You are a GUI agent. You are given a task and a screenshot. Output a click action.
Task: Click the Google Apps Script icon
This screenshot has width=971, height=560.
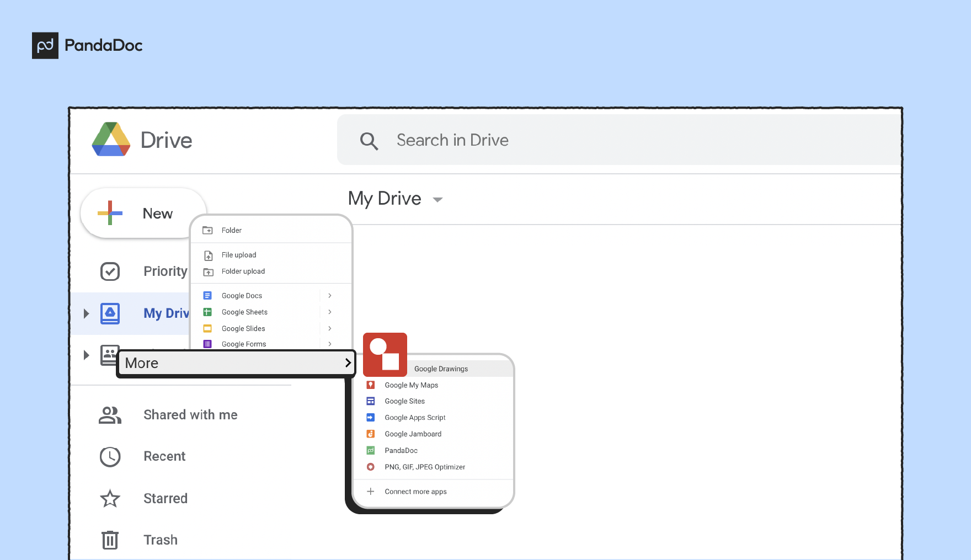(x=371, y=417)
